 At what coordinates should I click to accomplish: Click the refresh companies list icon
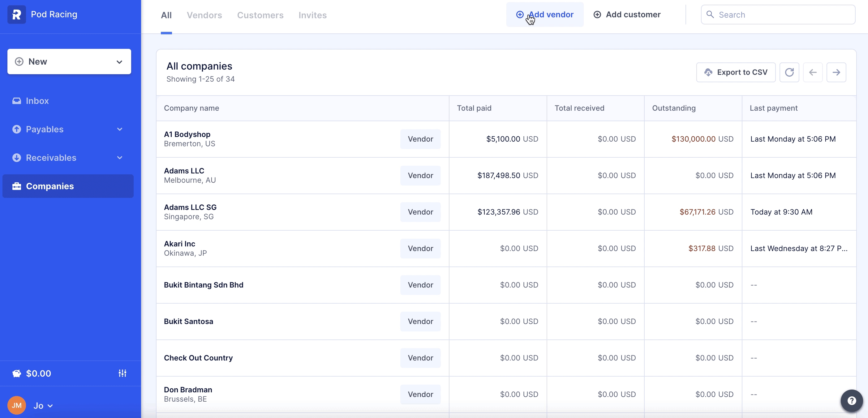(789, 72)
